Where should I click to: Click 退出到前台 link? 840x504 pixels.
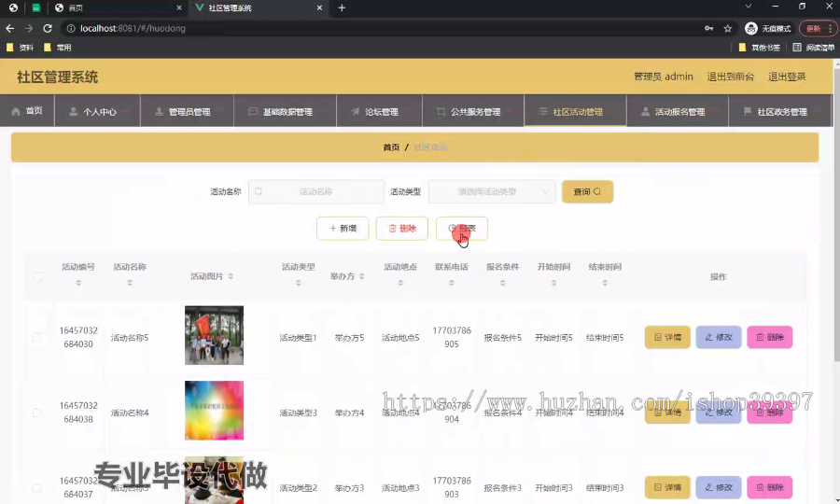tap(730, 77)
